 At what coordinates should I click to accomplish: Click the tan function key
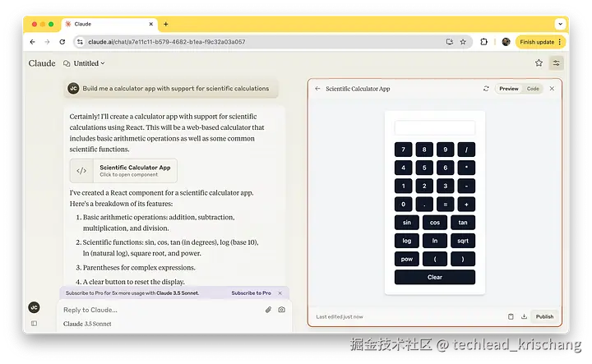463,223
